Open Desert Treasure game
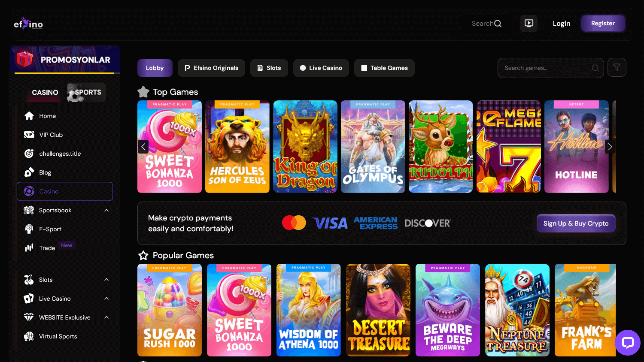The width and height of the screenshot is (644, 362). click(378, 310)
